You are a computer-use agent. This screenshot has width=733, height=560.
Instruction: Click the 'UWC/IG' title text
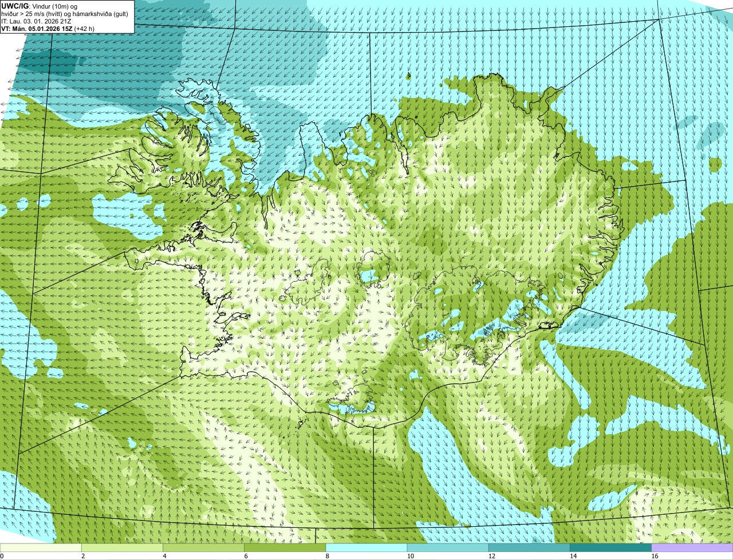(x=15, y=6)
